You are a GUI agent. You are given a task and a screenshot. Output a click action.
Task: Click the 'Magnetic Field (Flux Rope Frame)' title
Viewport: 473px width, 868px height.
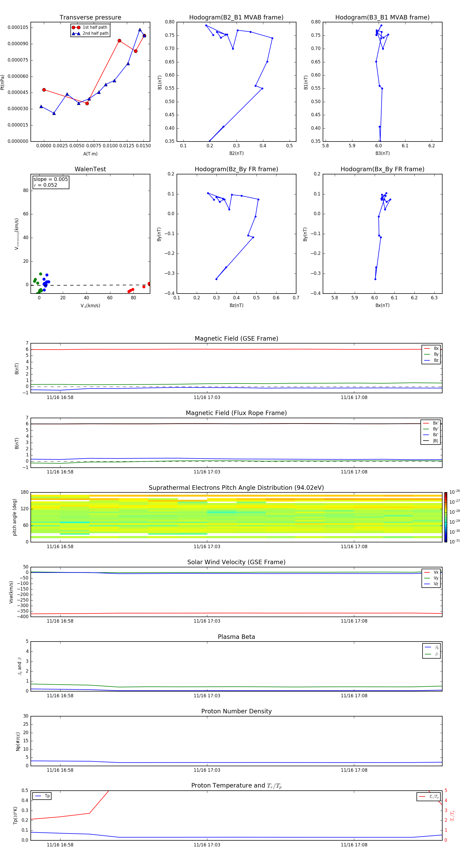(236, 413)
